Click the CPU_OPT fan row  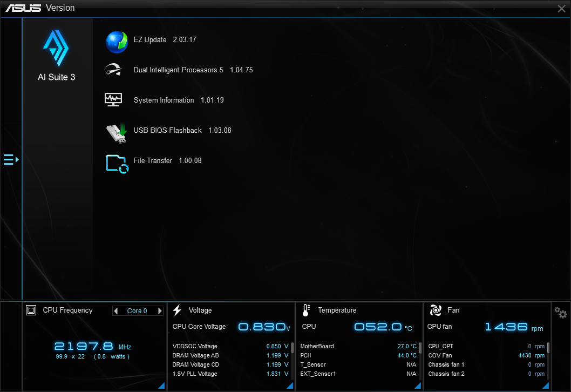[x=486, y=346]
